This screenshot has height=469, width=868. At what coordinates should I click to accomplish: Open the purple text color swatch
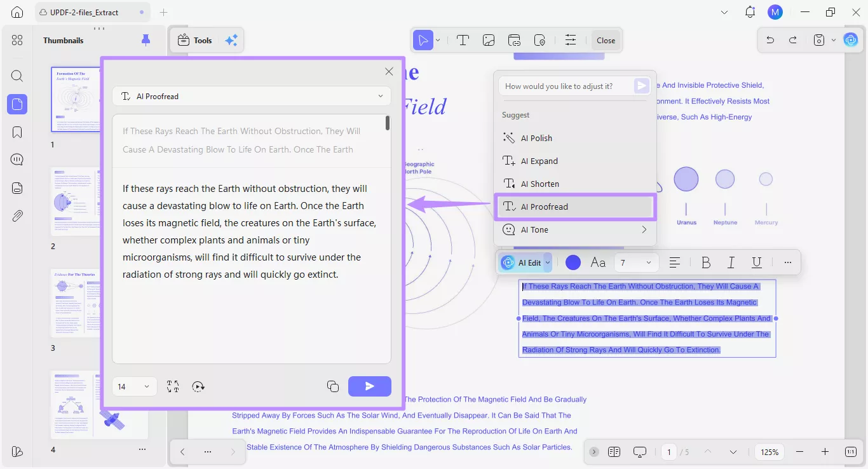(x=573, y=262)
